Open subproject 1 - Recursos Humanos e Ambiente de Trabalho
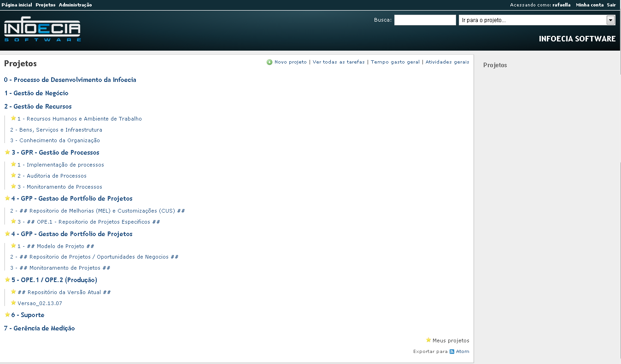621x364 pixels. point(80,119)
